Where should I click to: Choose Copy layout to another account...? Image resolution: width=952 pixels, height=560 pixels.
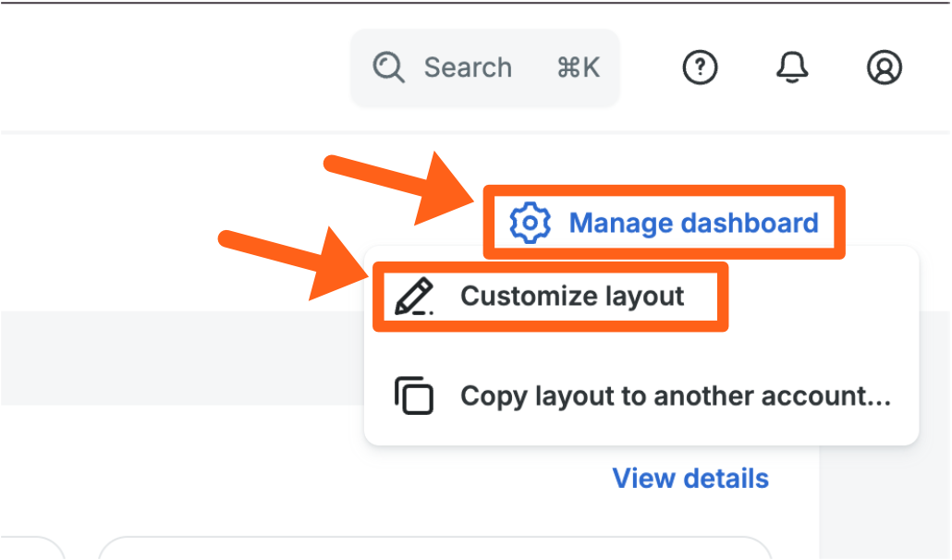pyautogui.click(x=675, y=396)
